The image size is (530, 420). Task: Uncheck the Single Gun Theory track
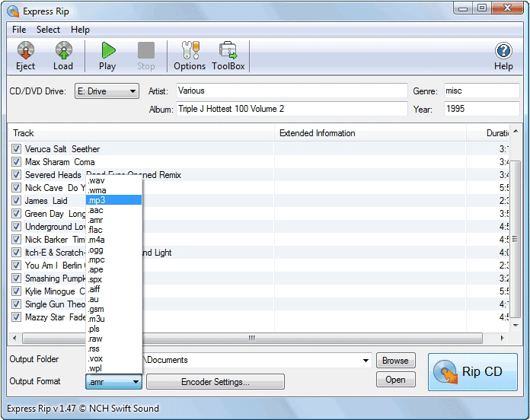point(16,304)
